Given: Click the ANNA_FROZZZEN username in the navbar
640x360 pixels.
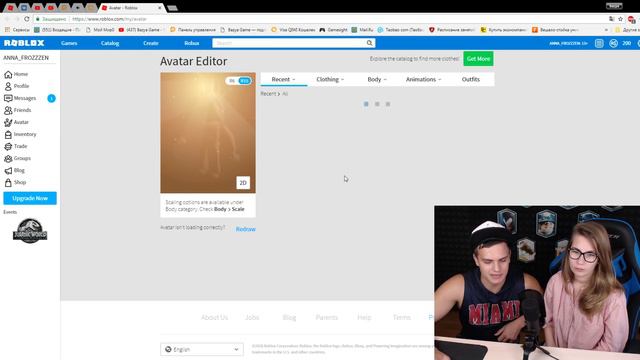Looking at the screenshot, I should click(x=568, y=43).
